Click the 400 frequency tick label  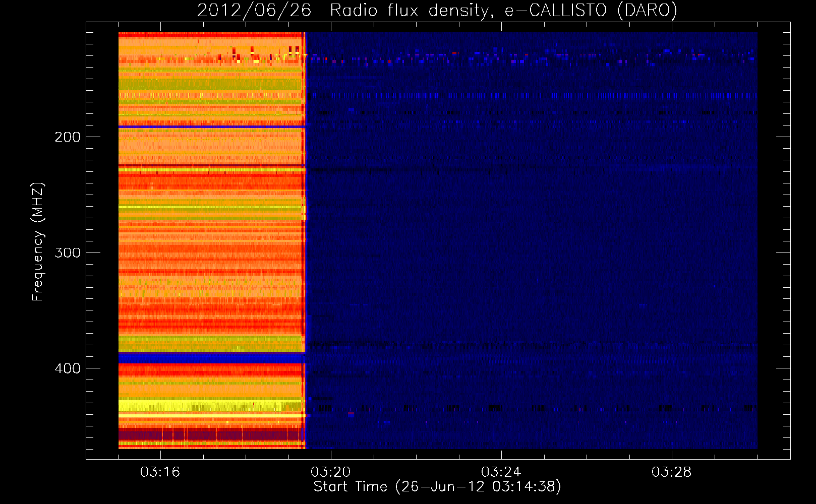pos(68,368)
